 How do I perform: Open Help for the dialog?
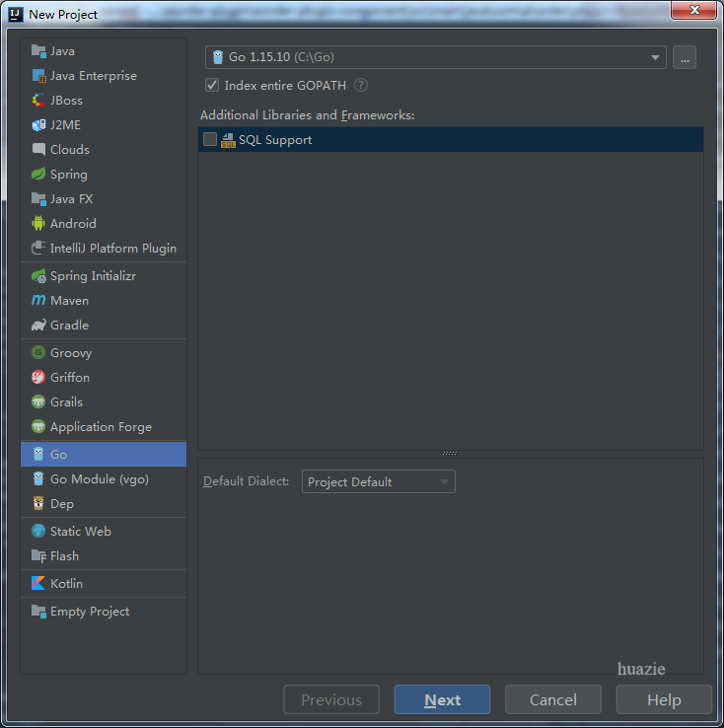[x=664, y=699]
